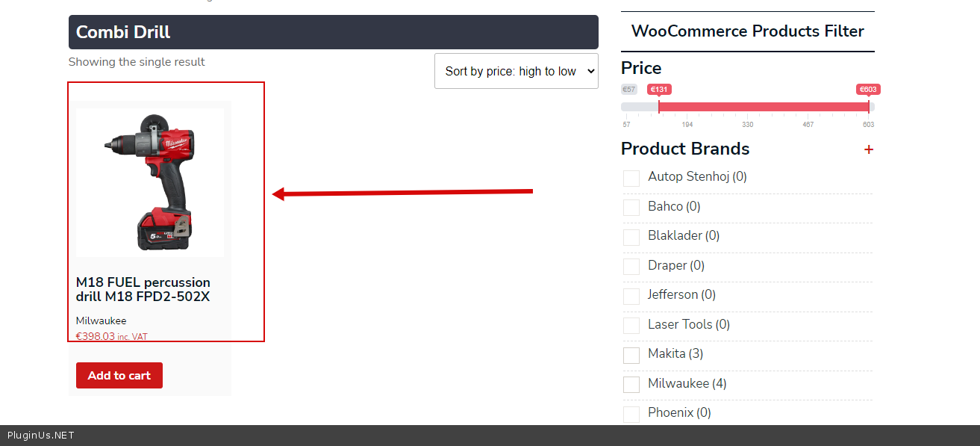Screen dimensions: 980x446
Task: Expand Product Brands with the plus icon
Action: (868, 149)
